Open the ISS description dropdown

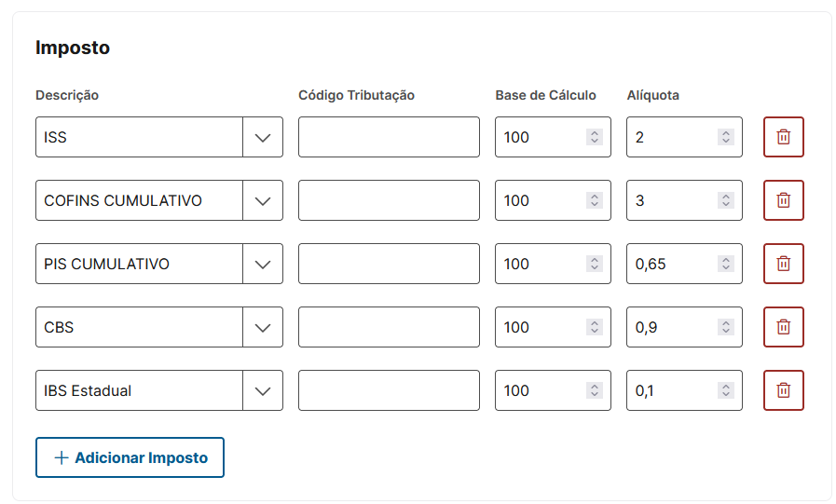point(263,137)
